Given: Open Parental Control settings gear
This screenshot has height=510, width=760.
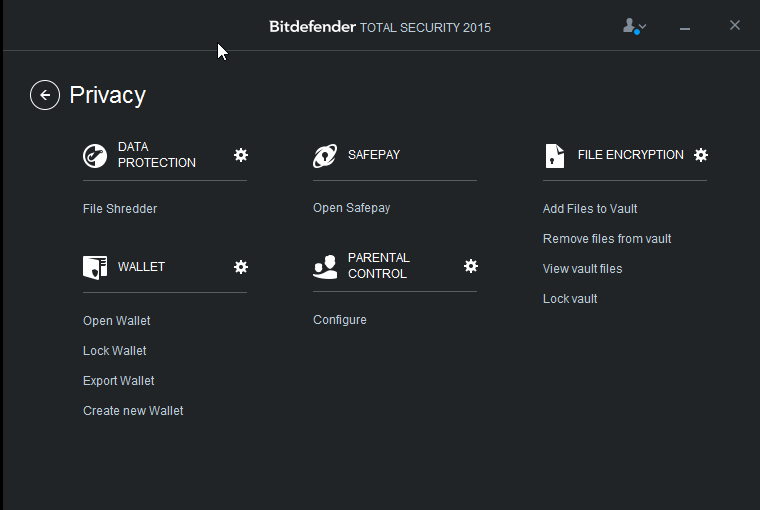Looking at the screenshot, I should tap(471, 266).
